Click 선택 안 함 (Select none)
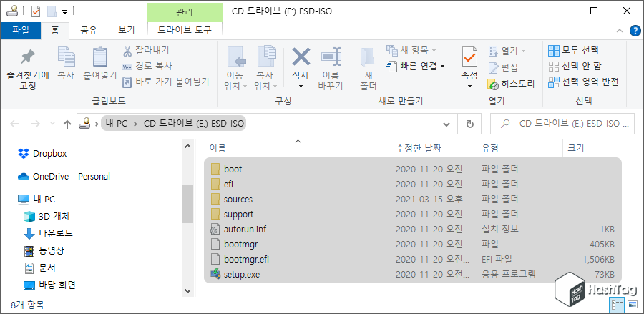This screenshot has height=314, width=644. pyautogui.click(x=575, y=66)
